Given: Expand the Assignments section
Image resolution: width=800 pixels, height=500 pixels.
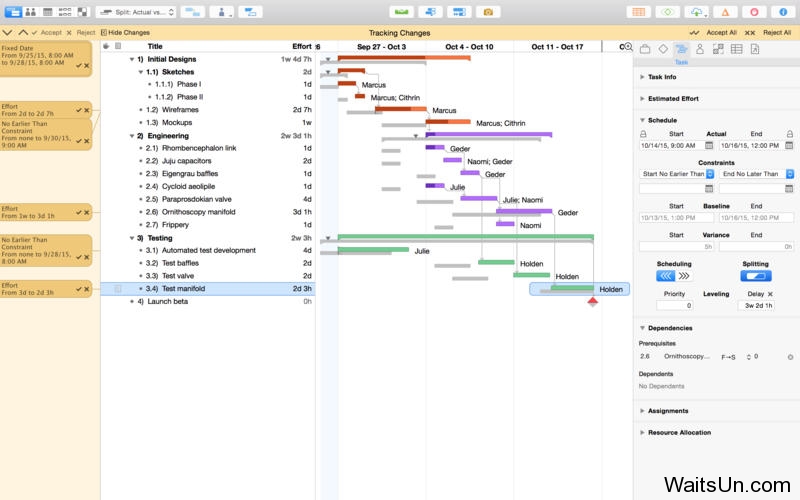Looking at the screenshot, I should coord(642,411).
